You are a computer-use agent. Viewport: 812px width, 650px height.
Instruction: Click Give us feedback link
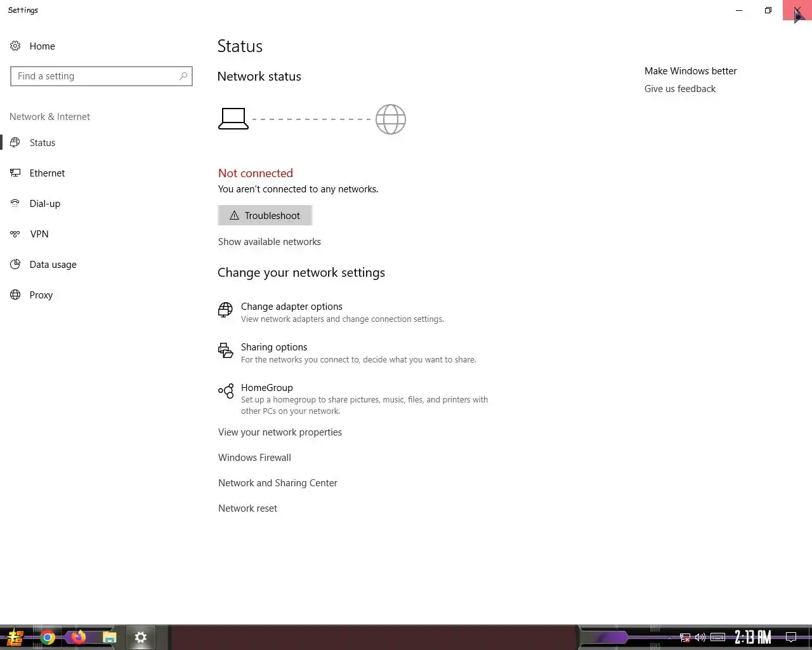point(680,89)
